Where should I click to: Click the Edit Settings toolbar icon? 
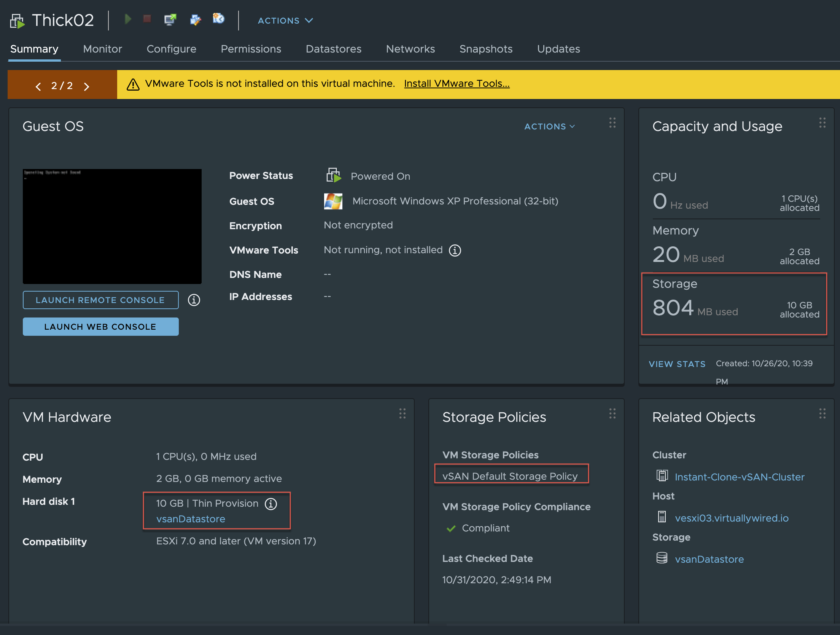coord(195,19)
